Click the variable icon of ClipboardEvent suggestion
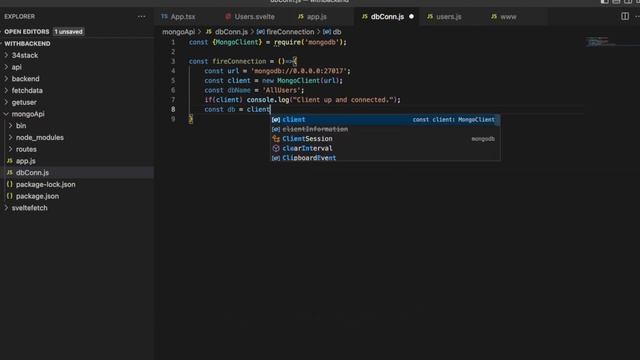Screen dimensions: 640x360 [x=276, y=158]
